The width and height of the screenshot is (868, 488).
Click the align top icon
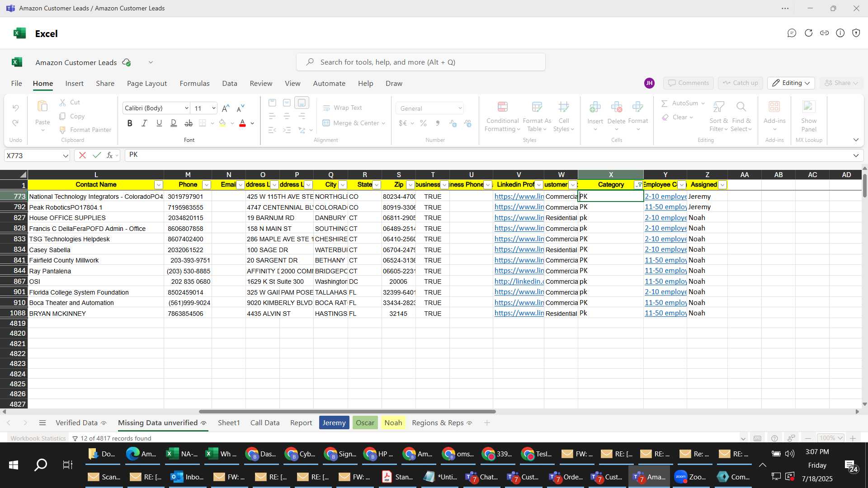(x=272, y=103)
